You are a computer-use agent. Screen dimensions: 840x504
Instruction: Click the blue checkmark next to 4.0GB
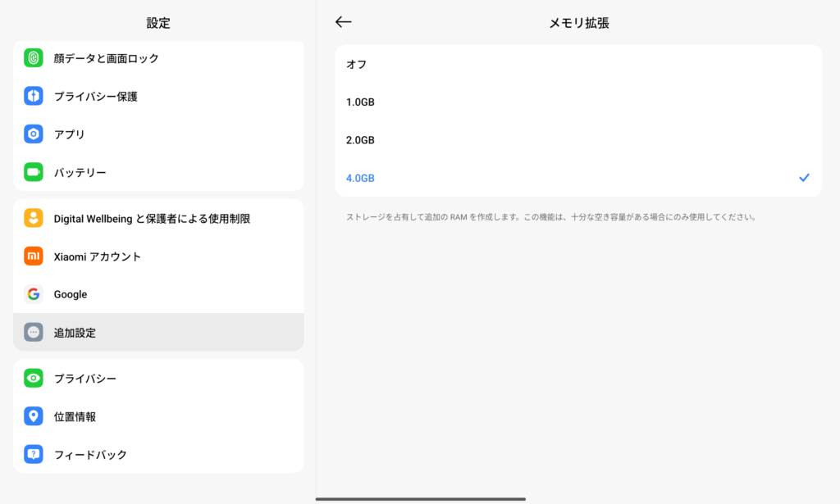[x=804, y=178]
